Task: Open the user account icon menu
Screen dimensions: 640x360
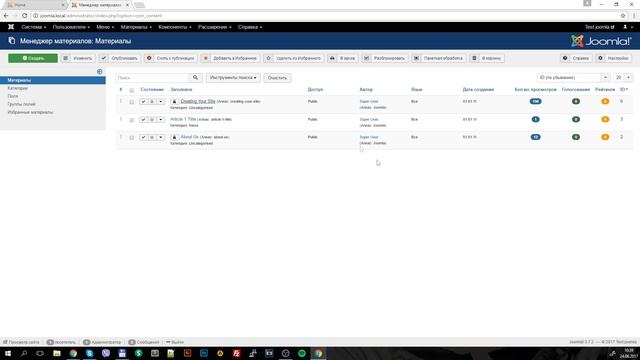Action: 627,27
